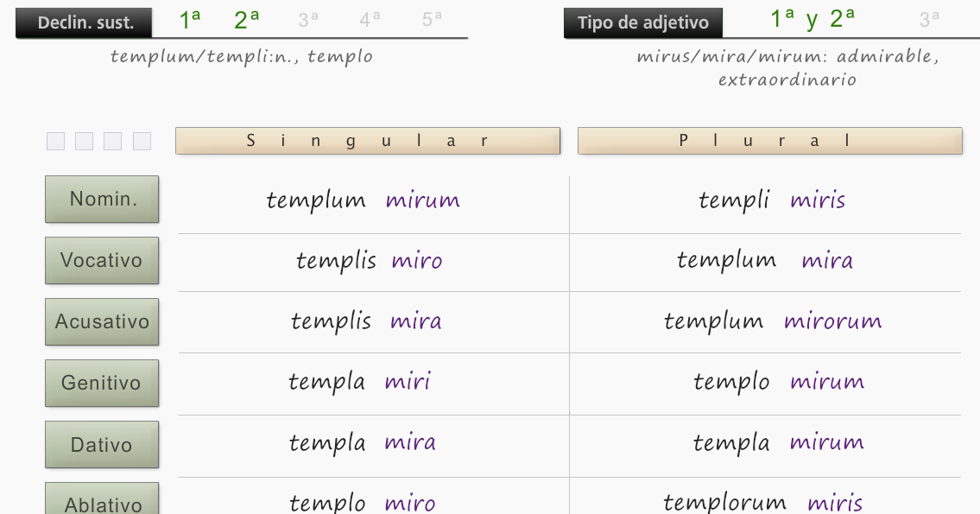Viewport: 980px width, 514px height.
Task: Click the Tipo de adjetivo button
Action: (x=643, y=23)
